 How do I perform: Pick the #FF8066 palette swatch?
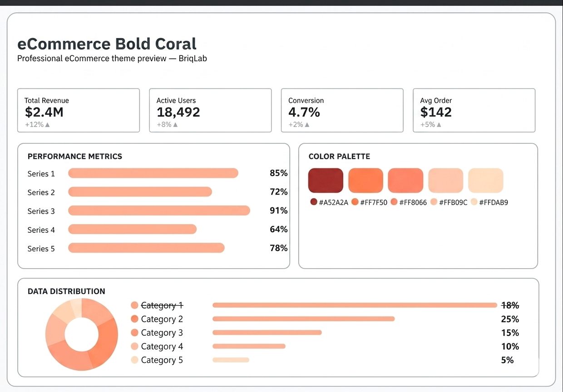click(x=405, y=181)
